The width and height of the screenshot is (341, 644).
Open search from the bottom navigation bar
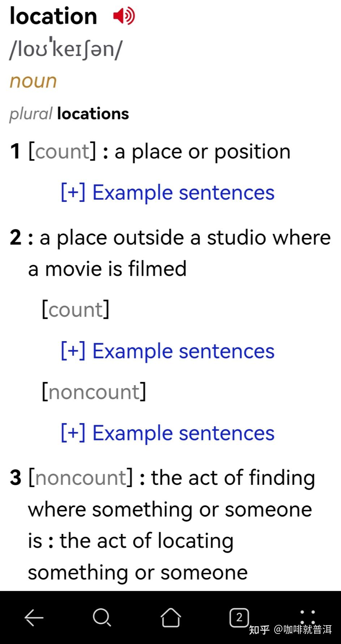(102, 618)
